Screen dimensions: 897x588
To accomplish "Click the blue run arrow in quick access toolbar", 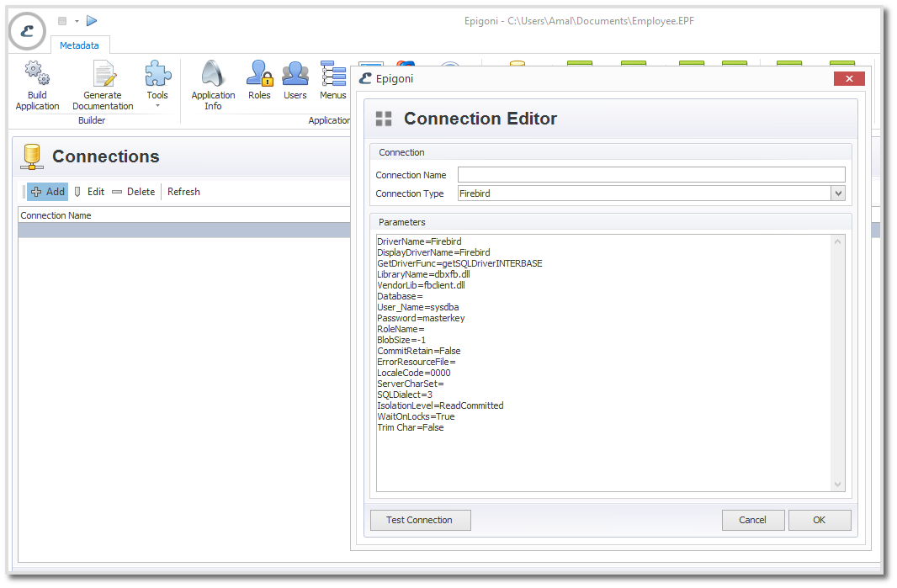I will pyautogui.click(x=92, y=20).
